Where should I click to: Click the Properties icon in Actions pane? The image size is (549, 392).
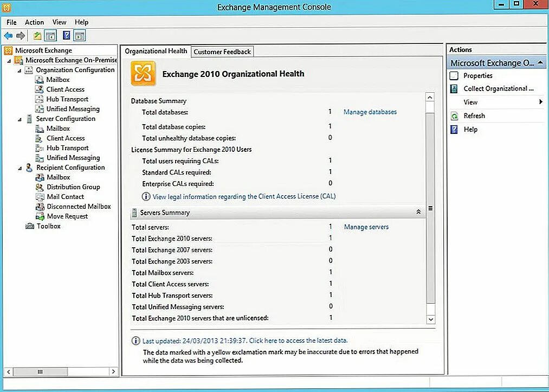point(454,76)
